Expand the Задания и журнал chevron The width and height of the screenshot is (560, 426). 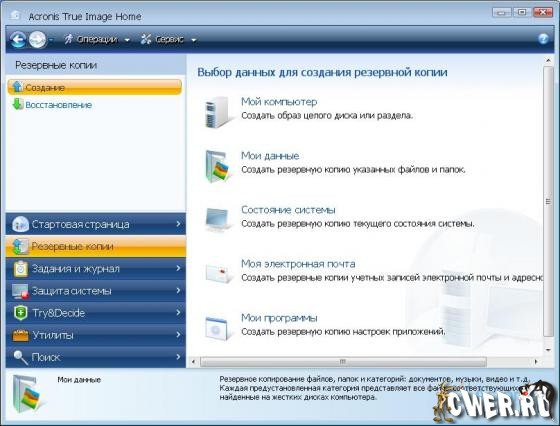[x=179, y=268]
